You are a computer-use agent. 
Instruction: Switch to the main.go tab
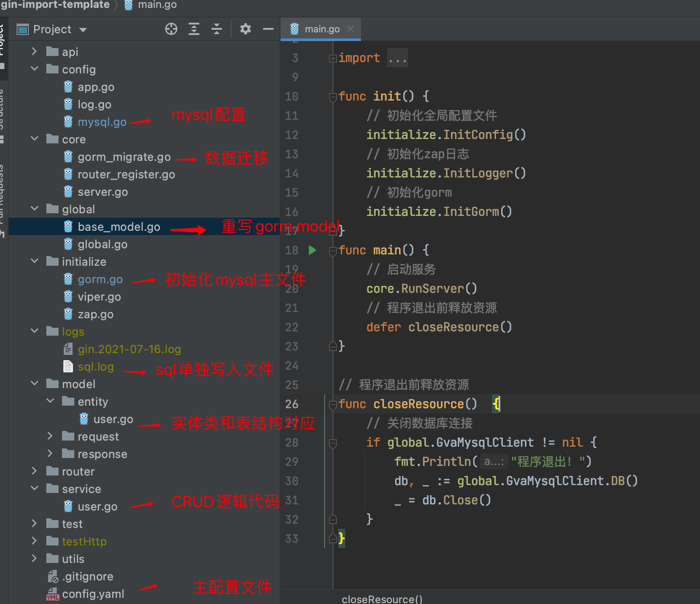(322, 29)
